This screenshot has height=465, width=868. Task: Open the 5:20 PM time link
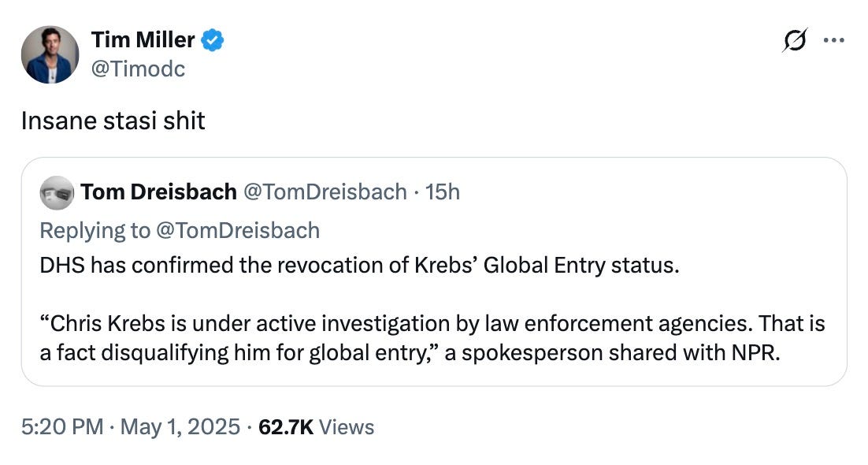61,427
